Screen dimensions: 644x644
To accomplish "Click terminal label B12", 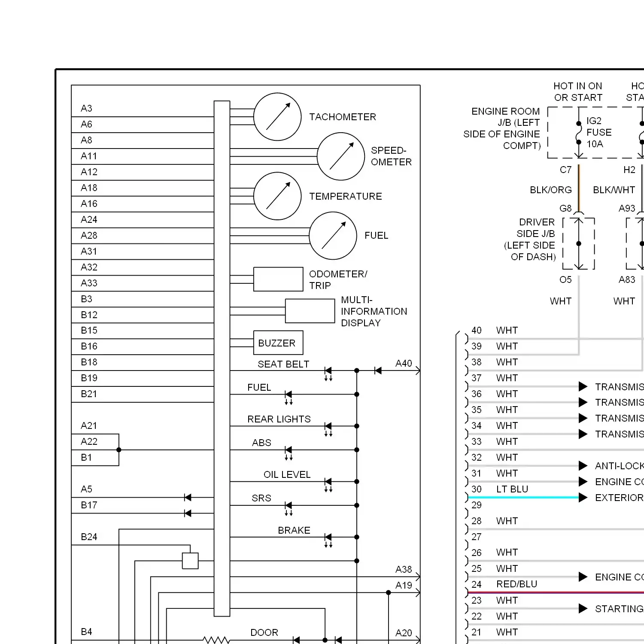I will (89, 315).
